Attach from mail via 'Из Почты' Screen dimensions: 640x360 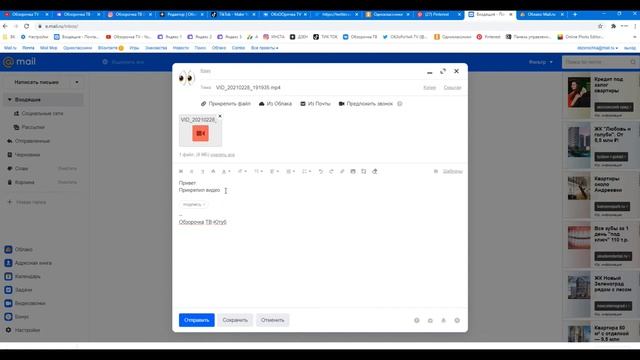coord(315,104)
